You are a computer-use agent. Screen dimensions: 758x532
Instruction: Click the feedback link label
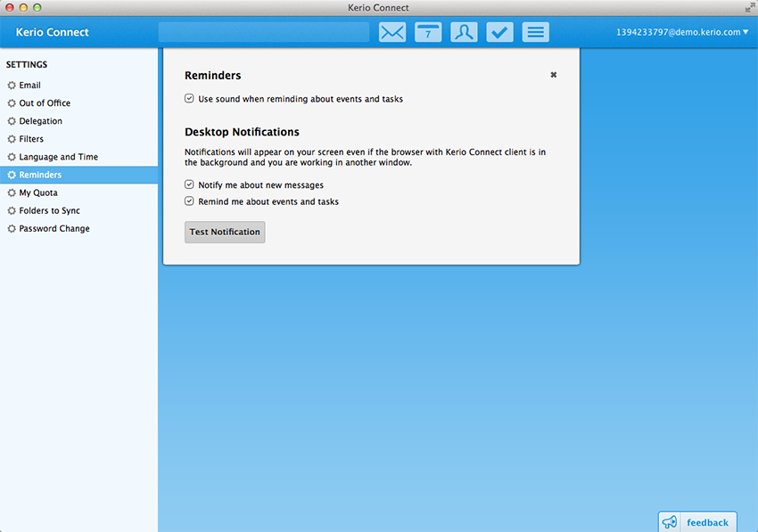pyautogui.click(x=707, y=522)
